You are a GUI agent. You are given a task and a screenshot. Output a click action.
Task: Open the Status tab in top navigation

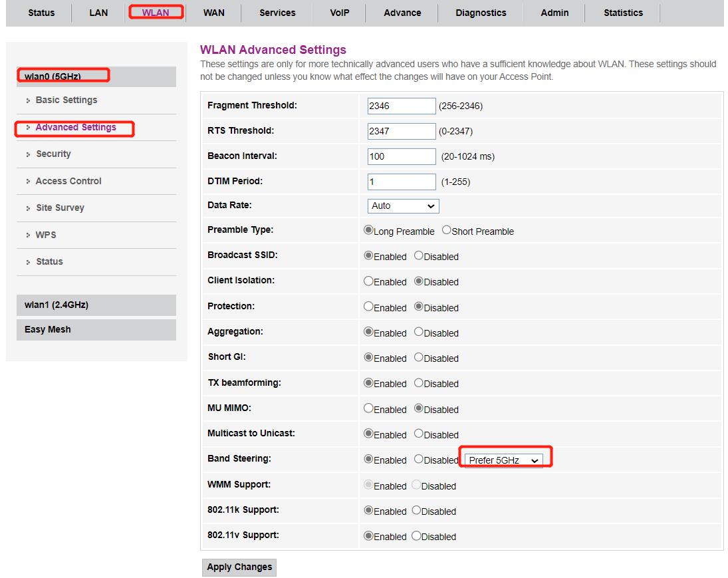(41, 13)
